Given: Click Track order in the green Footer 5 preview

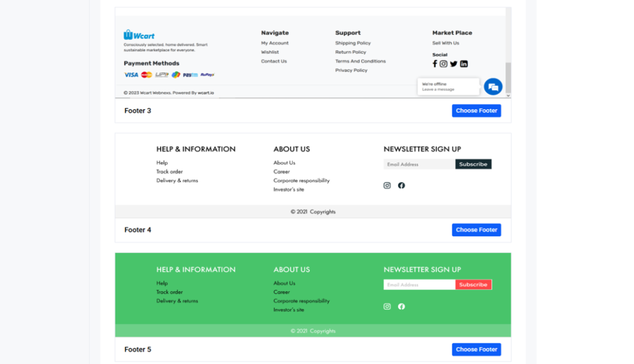Looking at the screenshot, I should (170, 292).
